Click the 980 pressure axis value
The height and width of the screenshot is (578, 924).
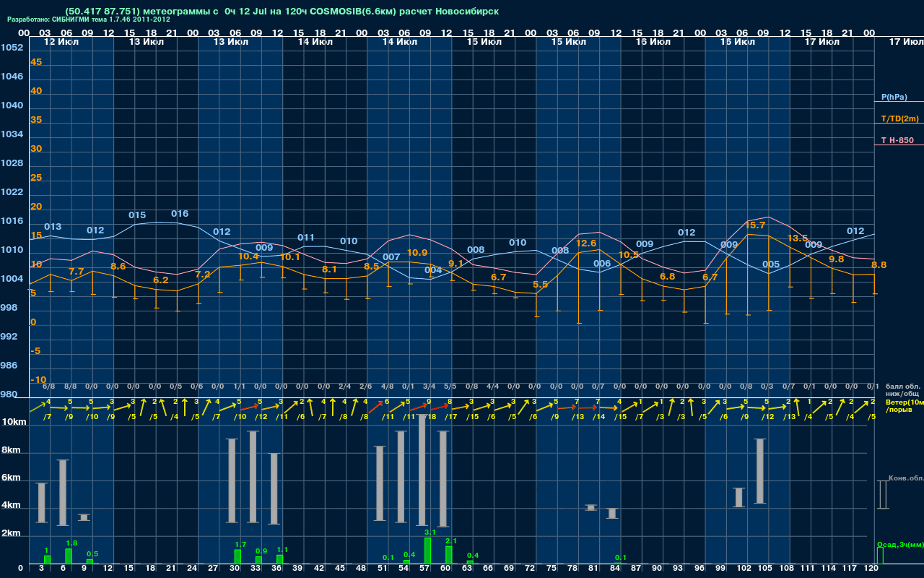[9, 394]
